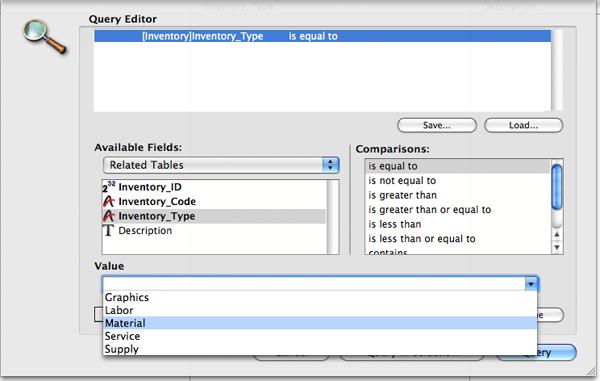Click the Comparisons scroll up arrow
This screenshot has width=600, height=381.
point(557,234)
